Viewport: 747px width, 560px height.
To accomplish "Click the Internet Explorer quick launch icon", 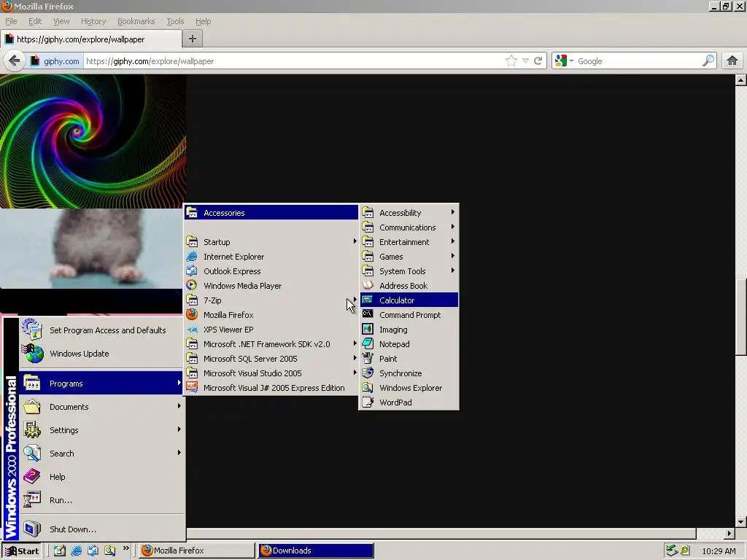I will 76,551.
